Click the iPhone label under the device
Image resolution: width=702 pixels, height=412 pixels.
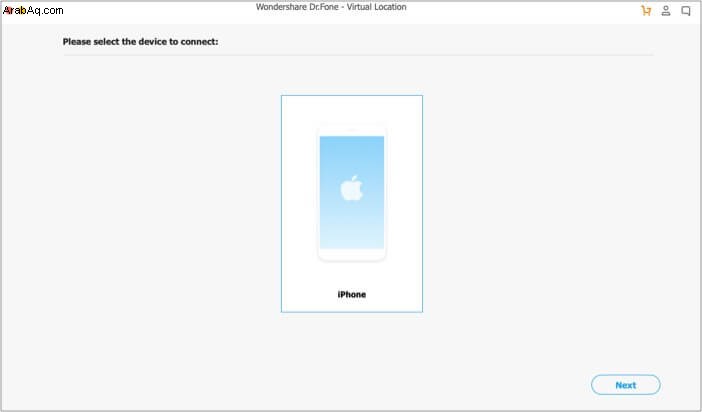point(351,294)
